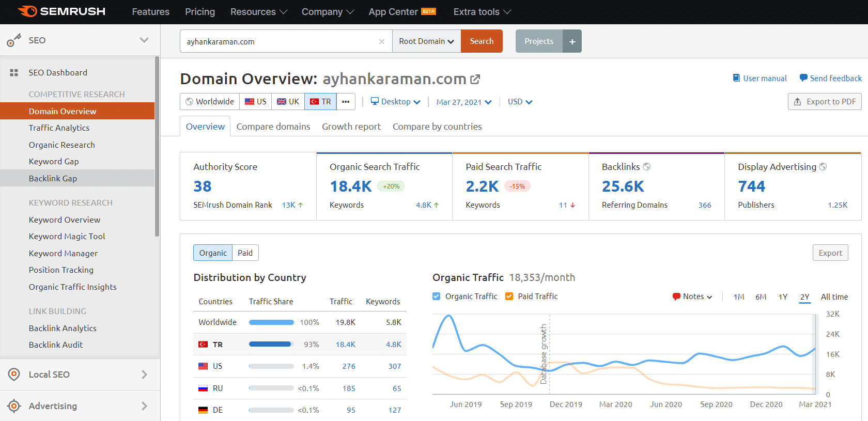This screenshot has width=868, height=421.
Task: Click the plus button beside Projects
Action: (x=572, y=41)
